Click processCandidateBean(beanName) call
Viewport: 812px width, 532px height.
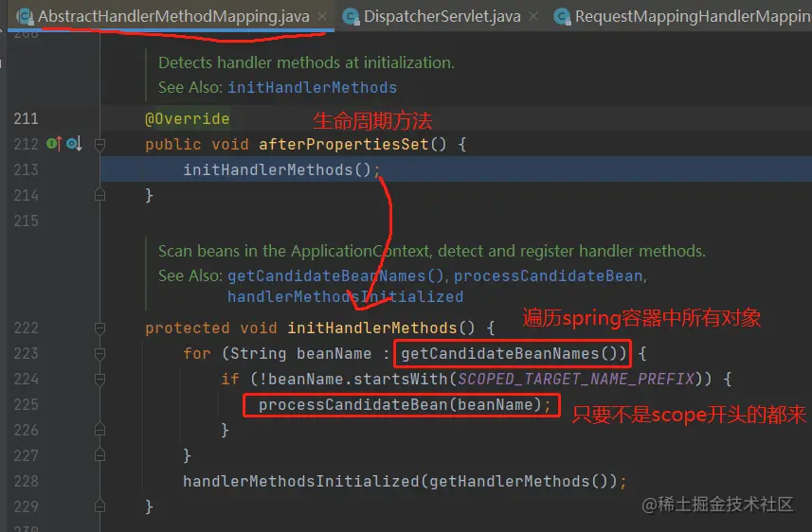tap(400, 405)
